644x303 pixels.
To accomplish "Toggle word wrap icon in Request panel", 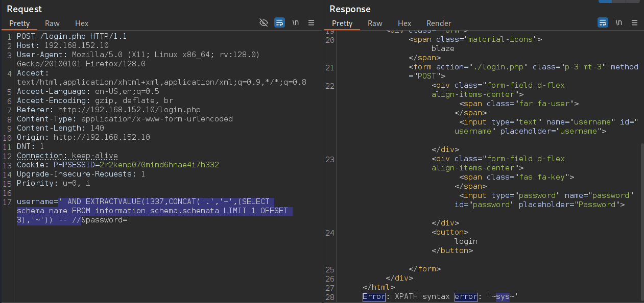I will tap(279, 23).
